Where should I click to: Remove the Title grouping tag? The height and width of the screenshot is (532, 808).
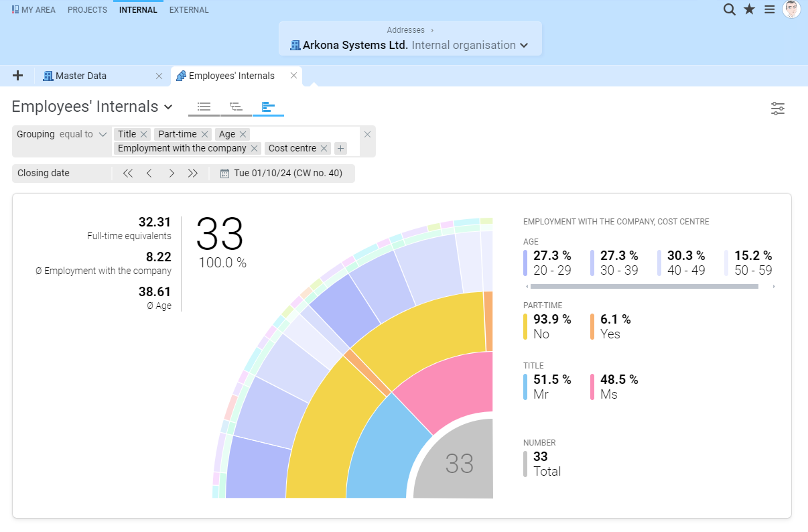[144, 134]
